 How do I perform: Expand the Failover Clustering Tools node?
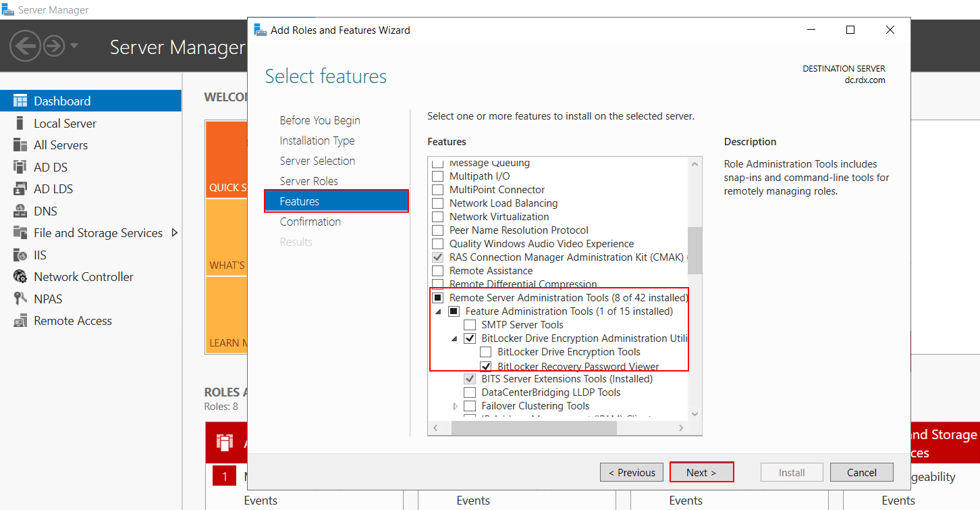pos(455,406)
